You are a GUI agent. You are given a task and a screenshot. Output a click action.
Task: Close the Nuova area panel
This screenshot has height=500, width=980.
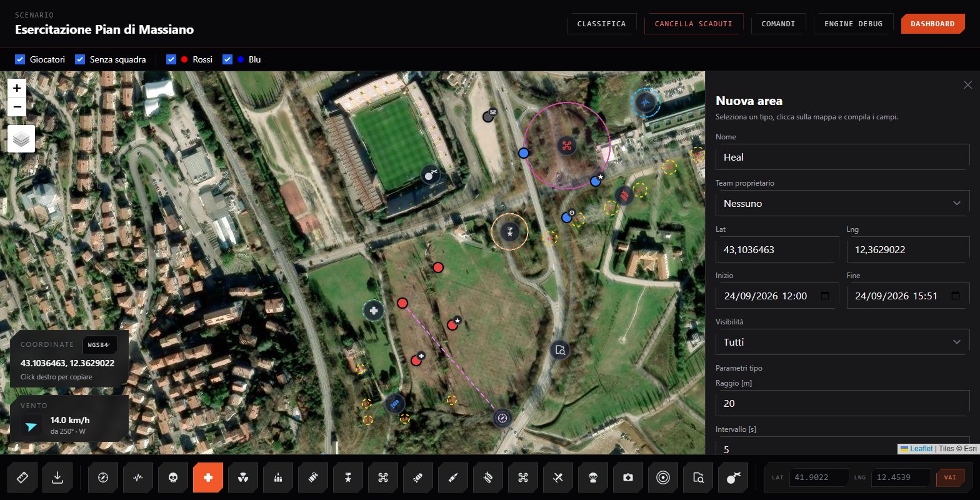pos(968,84)
